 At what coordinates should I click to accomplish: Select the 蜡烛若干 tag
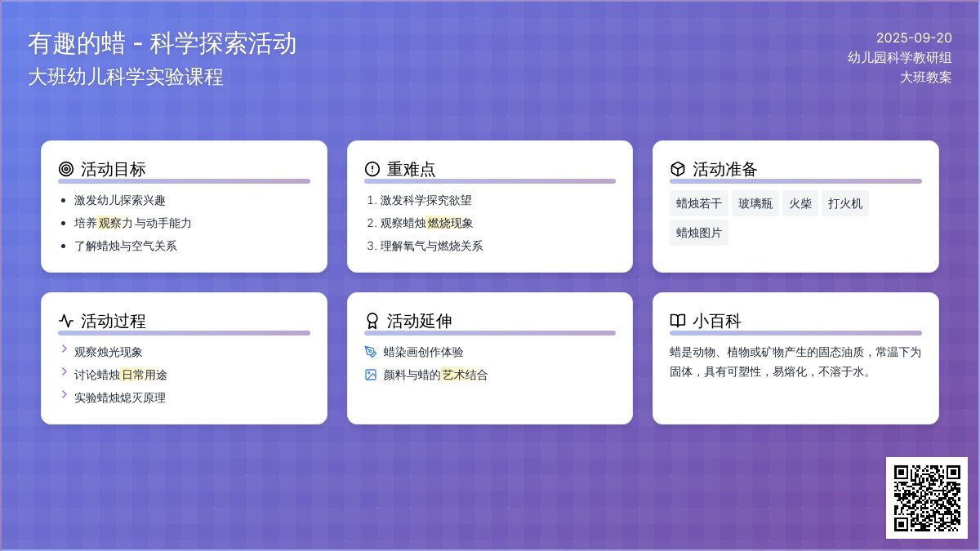pos(699,203)
